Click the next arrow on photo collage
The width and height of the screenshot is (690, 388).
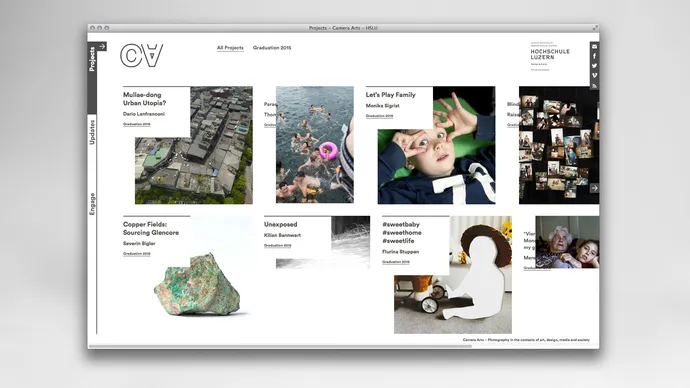click(x=594, y=188)
